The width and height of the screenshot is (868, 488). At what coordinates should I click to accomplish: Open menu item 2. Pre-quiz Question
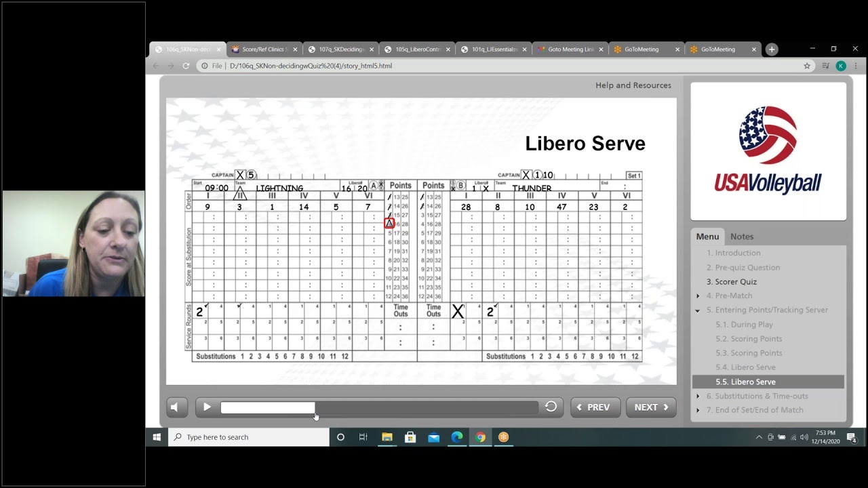coord(743,268)
